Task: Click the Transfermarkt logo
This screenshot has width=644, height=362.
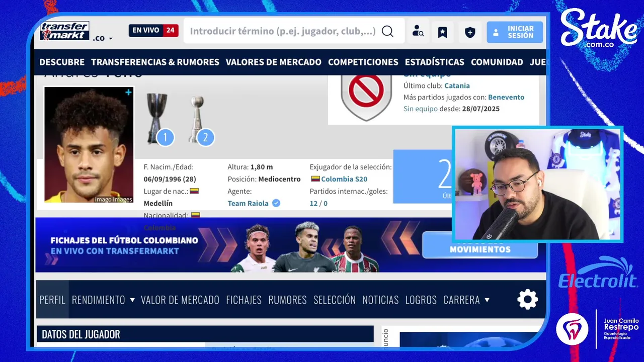Action: click(64, 31)
